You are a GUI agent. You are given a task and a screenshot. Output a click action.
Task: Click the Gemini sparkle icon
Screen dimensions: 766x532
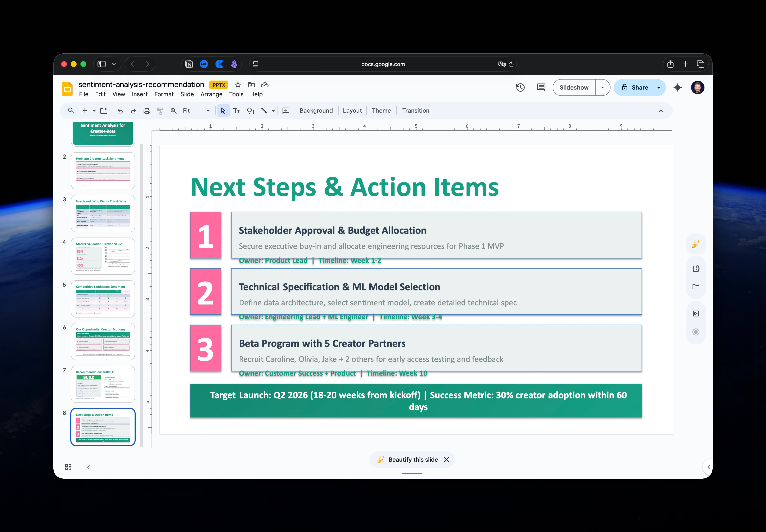[x=677, y=88]
